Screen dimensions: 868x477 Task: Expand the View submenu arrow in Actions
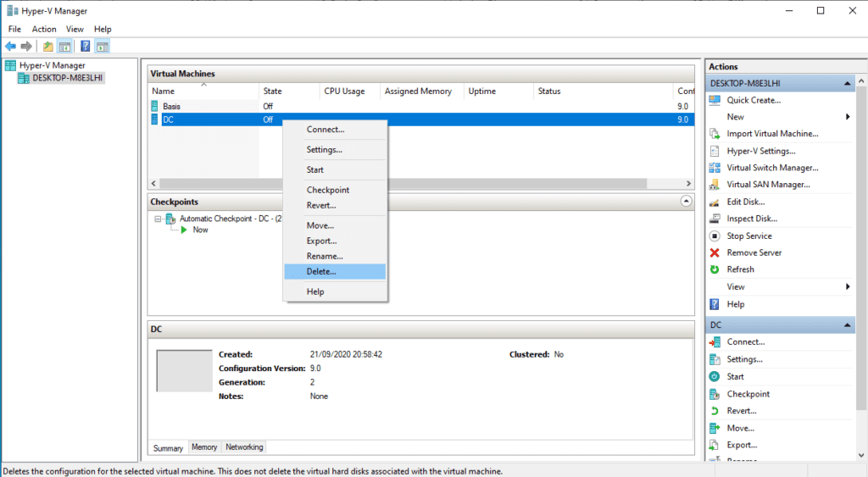point(848,286)
